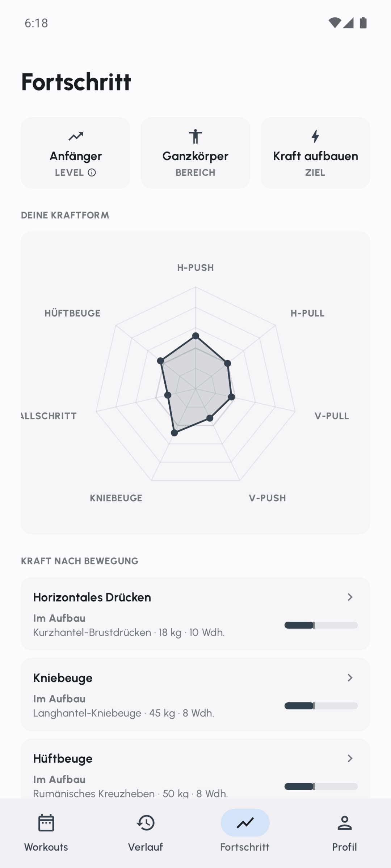Viewport: 391px width, 868px height.
Task: Tap the history clock icon for Verlauf
Action: pyautogui.click(x=146, y=823)
